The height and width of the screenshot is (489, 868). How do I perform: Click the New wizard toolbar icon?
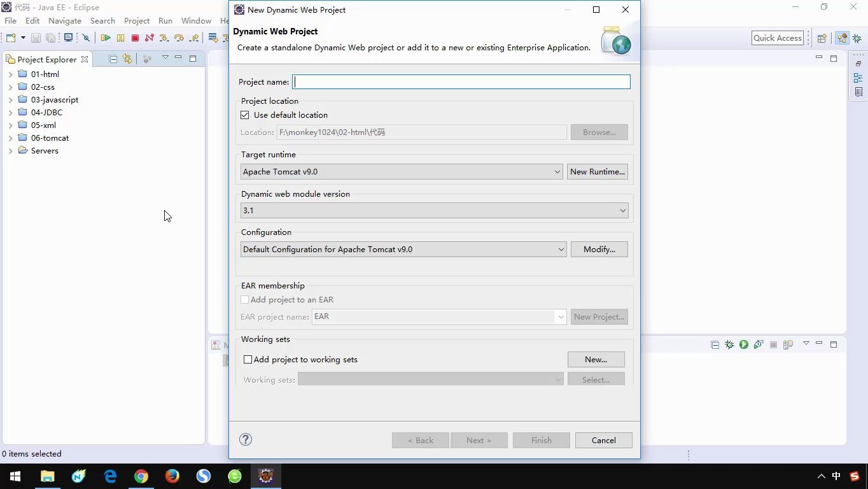10,38
